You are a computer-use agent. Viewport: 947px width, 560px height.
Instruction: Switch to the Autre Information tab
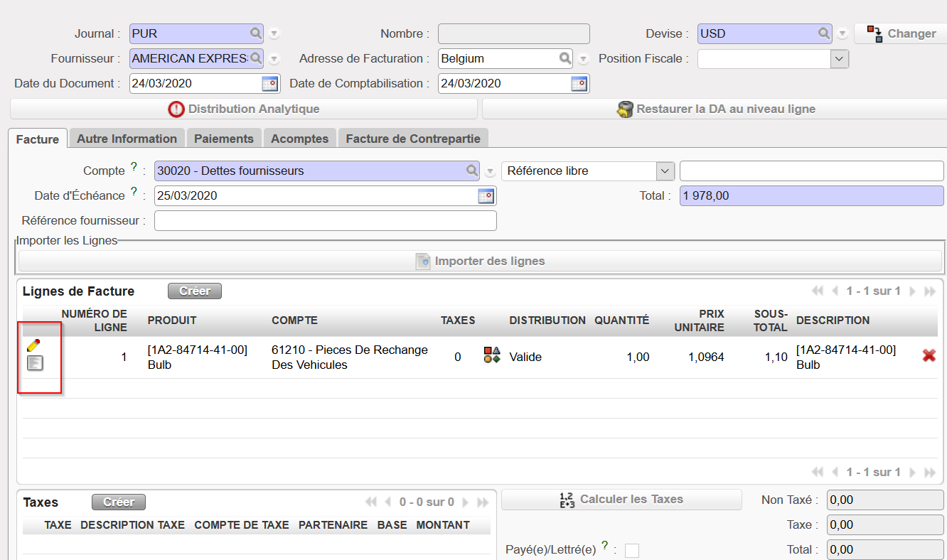127,139
